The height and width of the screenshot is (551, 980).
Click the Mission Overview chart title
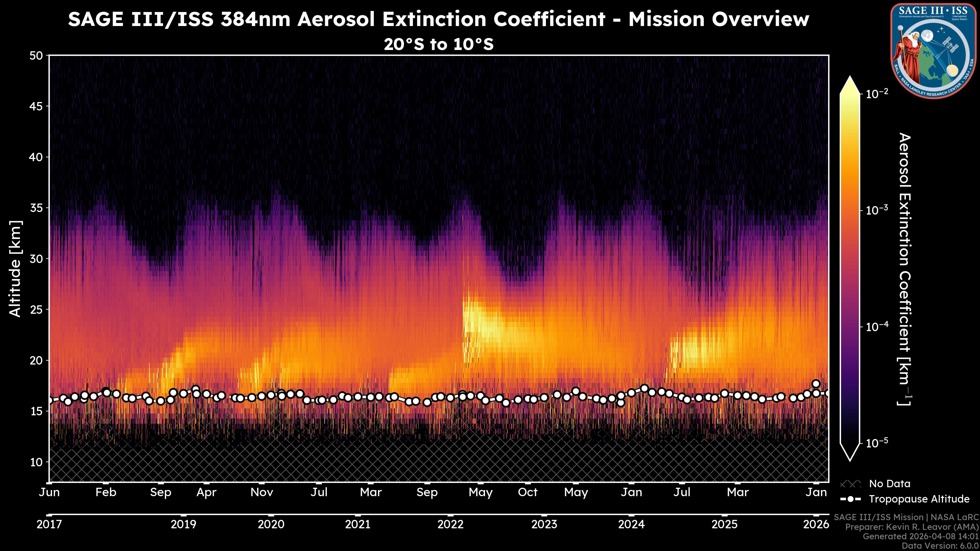439,19
